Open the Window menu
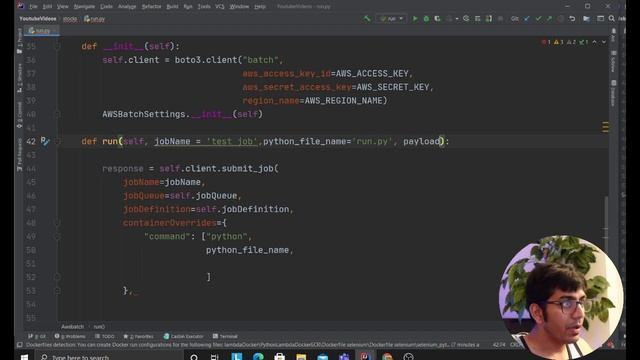The width and height of the screenshot is (640, 360). 239,7
